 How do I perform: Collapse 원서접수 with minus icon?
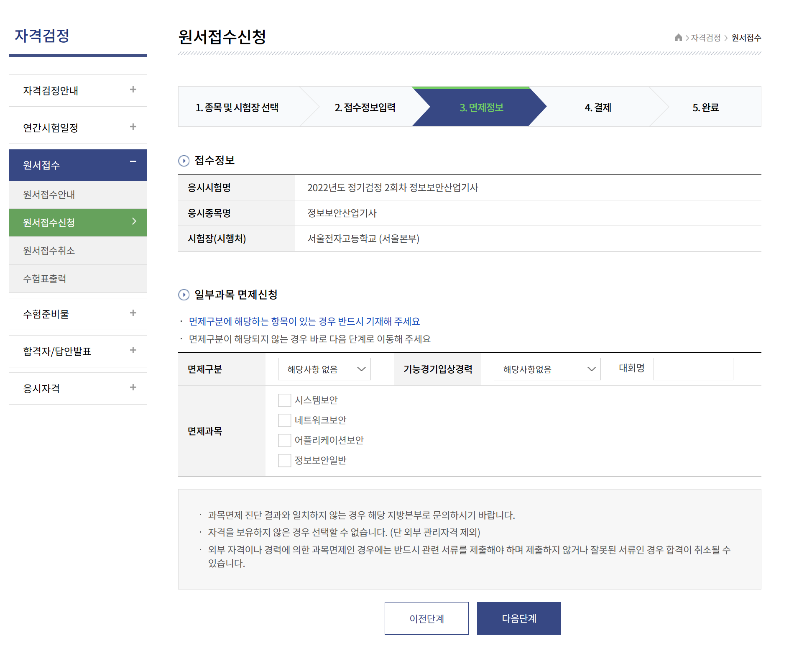coord(133,161)
